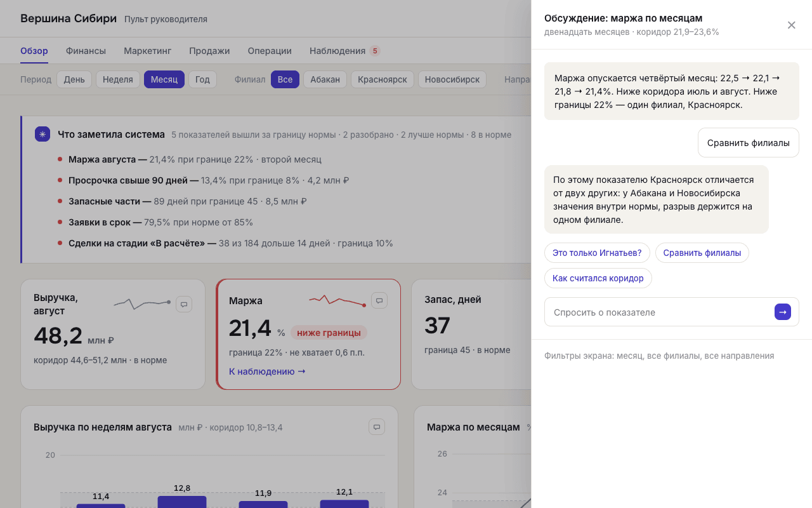Viewport: 812px width, 508px height.
Task: Choose the Сравнить филиалы suggestion chip
Action: coord(702,253)
